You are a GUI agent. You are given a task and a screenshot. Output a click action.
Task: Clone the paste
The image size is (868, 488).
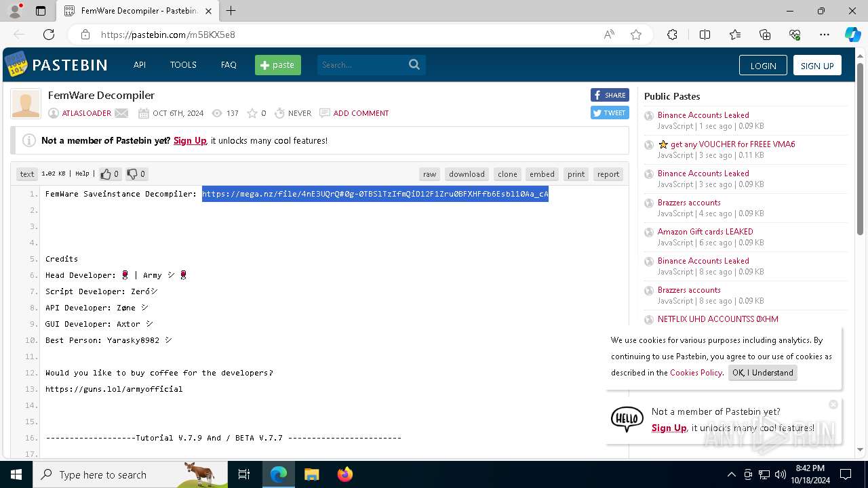[507, 174]
